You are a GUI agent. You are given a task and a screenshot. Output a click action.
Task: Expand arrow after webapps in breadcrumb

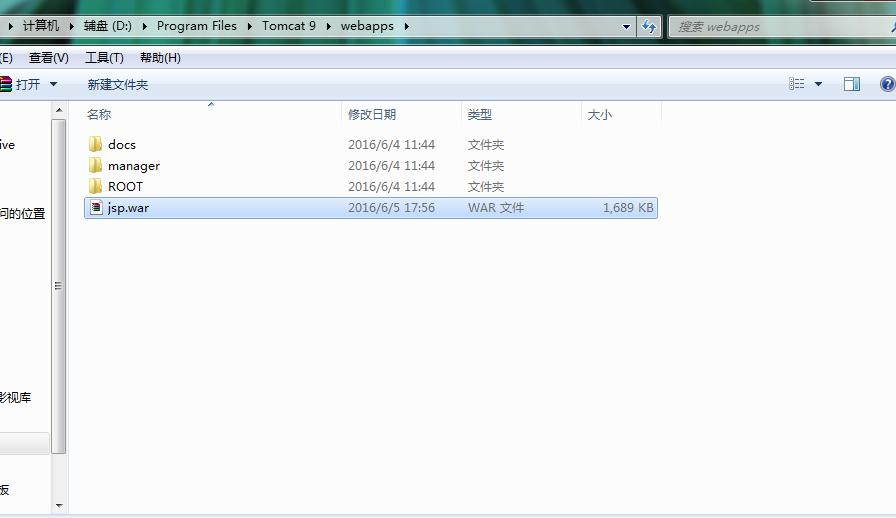coord(406,26)
